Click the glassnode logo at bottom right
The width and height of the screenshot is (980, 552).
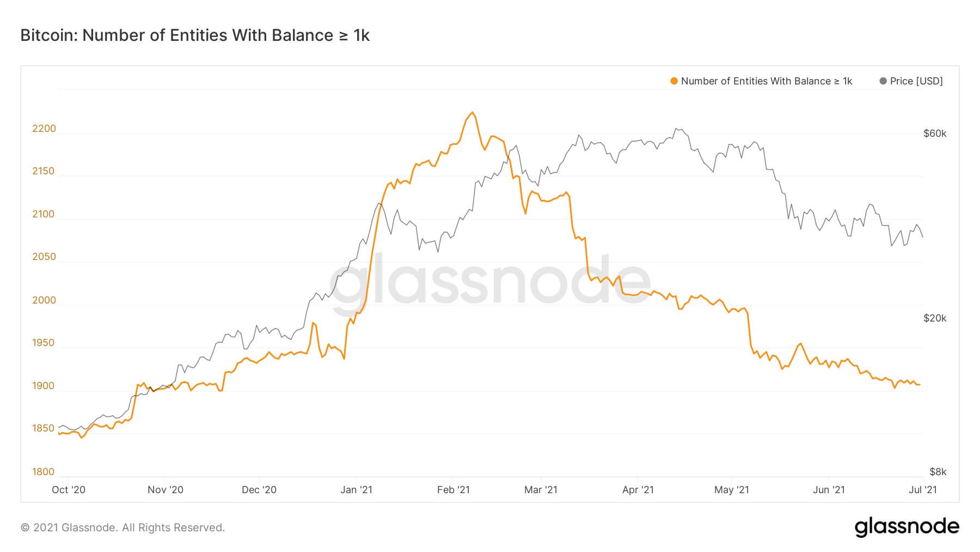906,527
